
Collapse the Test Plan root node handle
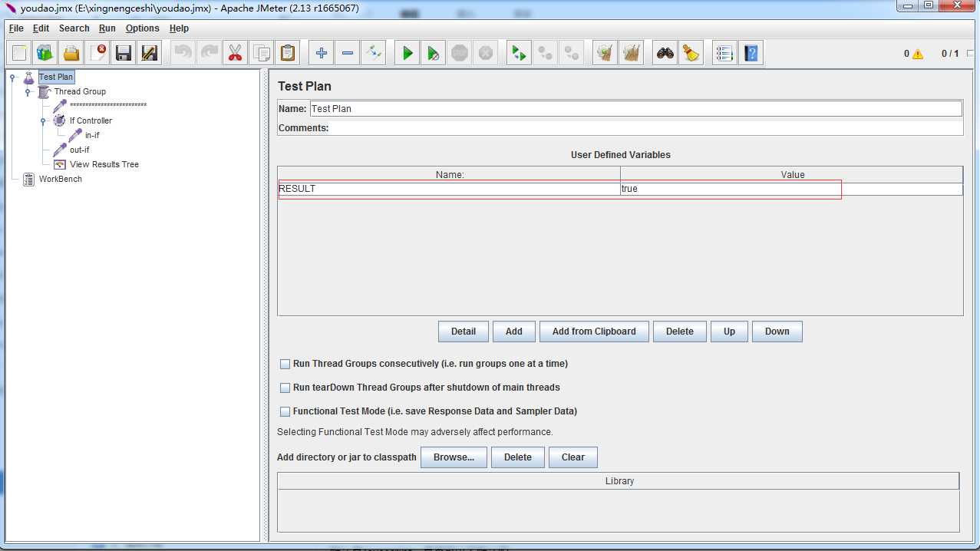(13, 78)
